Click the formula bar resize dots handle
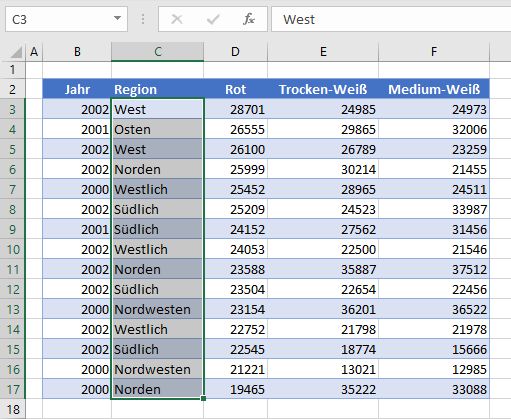 point(143,19)
